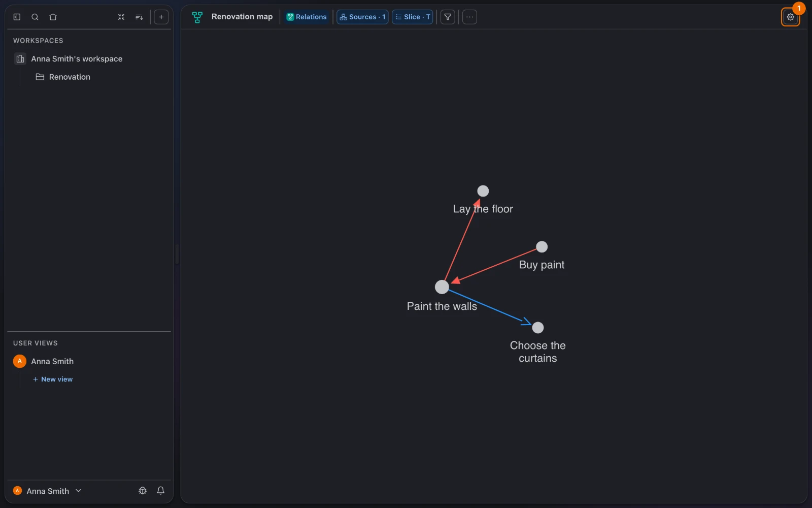Create a New view
Image resolution: width=812 pixels, height=508 pixels.
tap(53, 379)
